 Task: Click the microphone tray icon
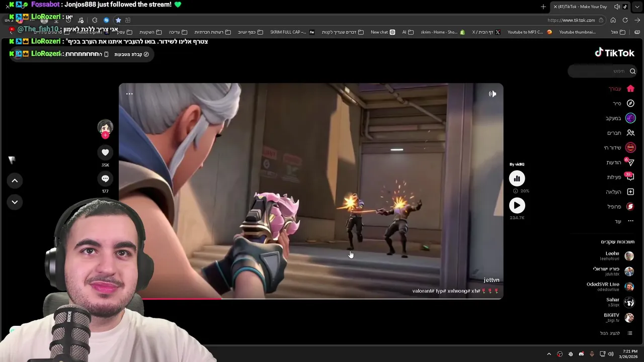pyautogui.click(x=592, y=354)
